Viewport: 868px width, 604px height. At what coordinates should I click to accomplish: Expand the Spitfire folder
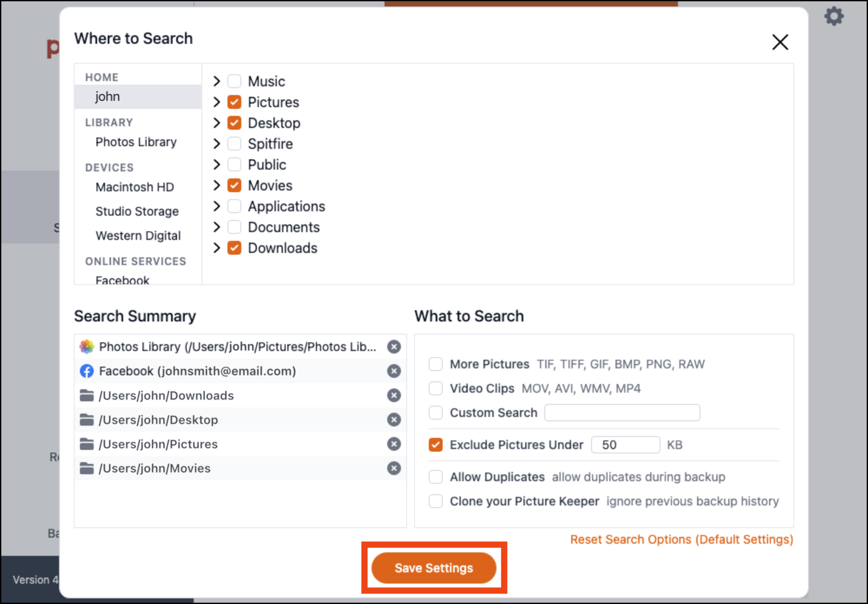pos(217,144)
